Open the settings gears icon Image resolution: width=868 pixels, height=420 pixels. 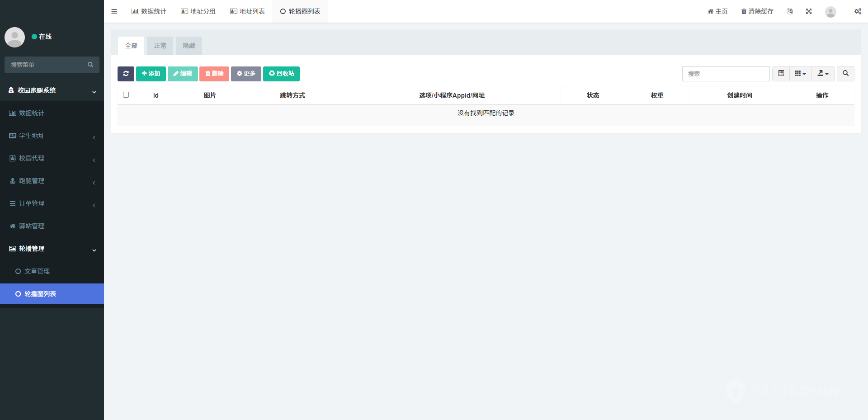pos(858,11)
